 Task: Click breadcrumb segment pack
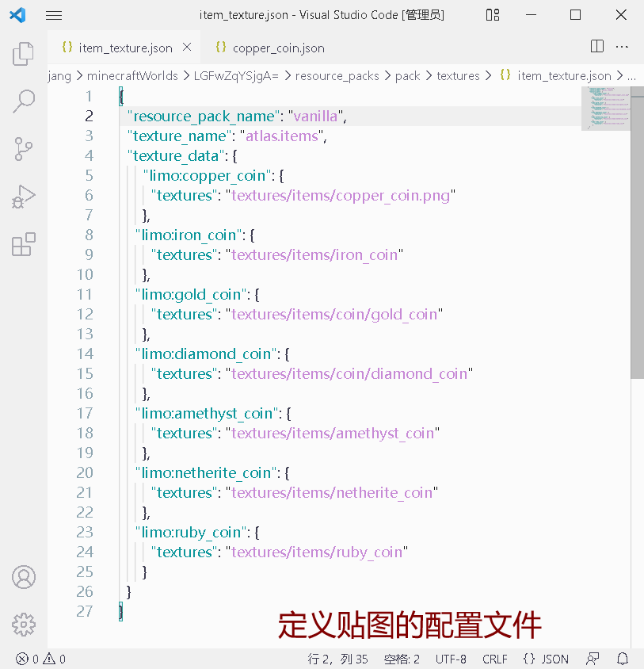pos(407,75)
